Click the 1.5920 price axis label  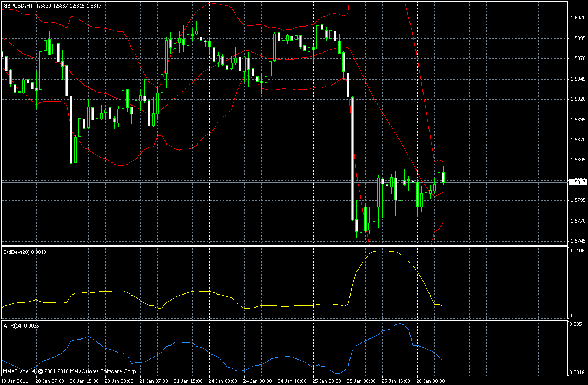578,99
